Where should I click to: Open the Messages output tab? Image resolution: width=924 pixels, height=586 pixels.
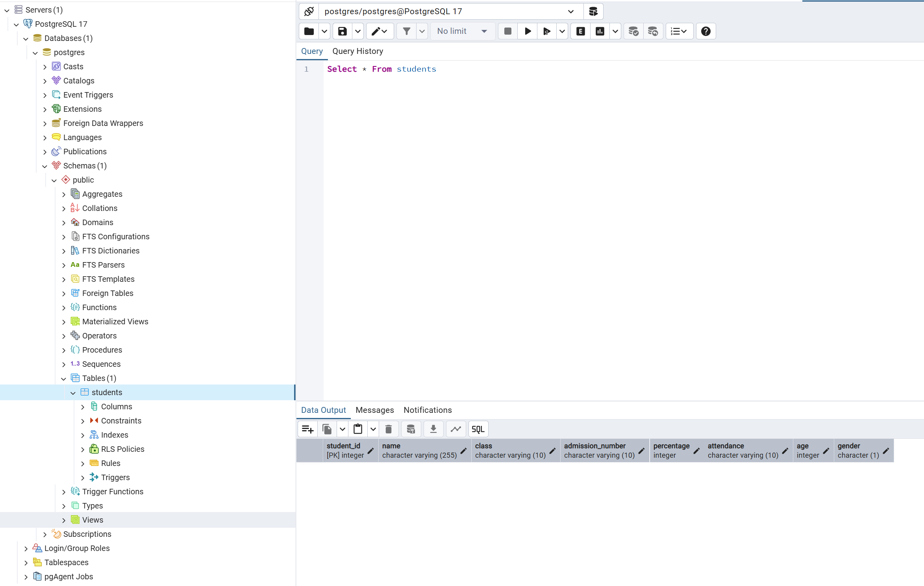coord(374,410)
